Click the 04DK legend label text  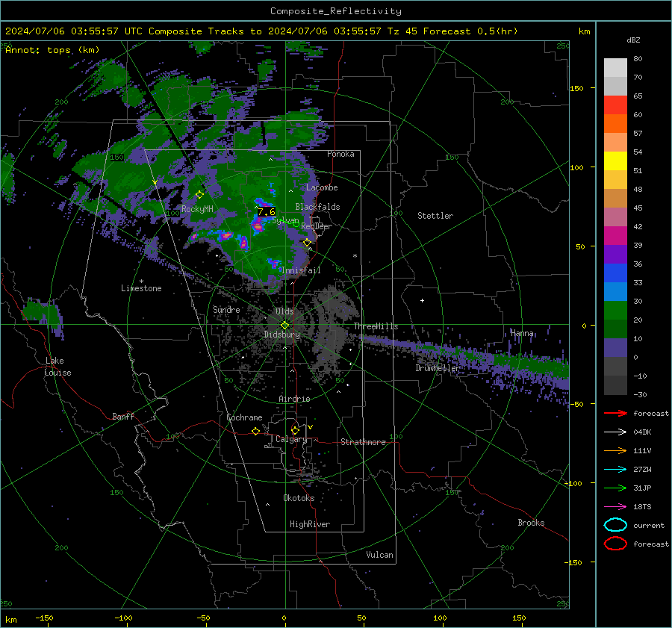(x=642, y=432)
